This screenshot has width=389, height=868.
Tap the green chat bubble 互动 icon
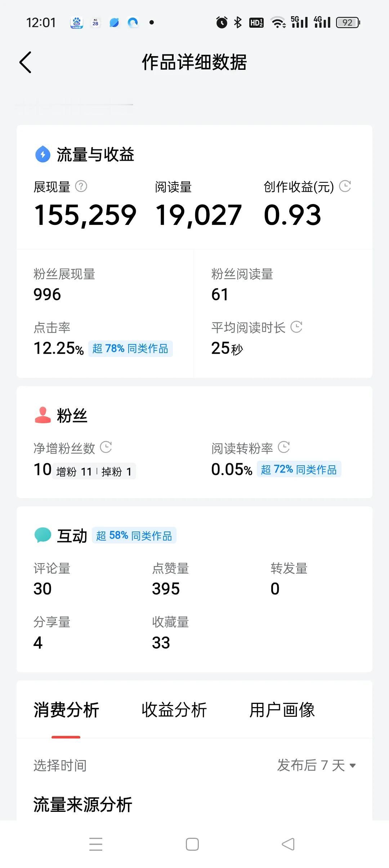(43, 535)
